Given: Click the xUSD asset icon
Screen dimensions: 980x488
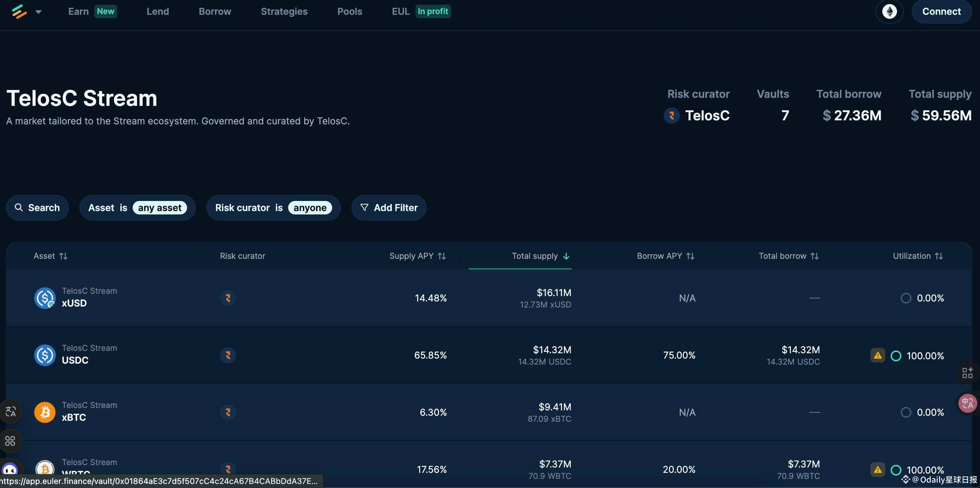Looking at the screenshot, I should 45,298.
